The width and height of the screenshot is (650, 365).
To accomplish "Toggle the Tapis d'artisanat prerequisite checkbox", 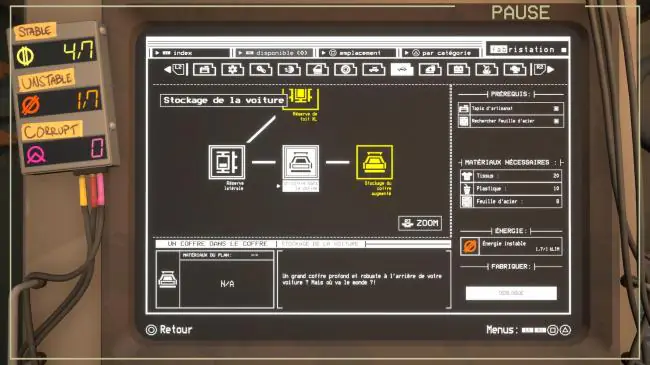I will 556,109.
